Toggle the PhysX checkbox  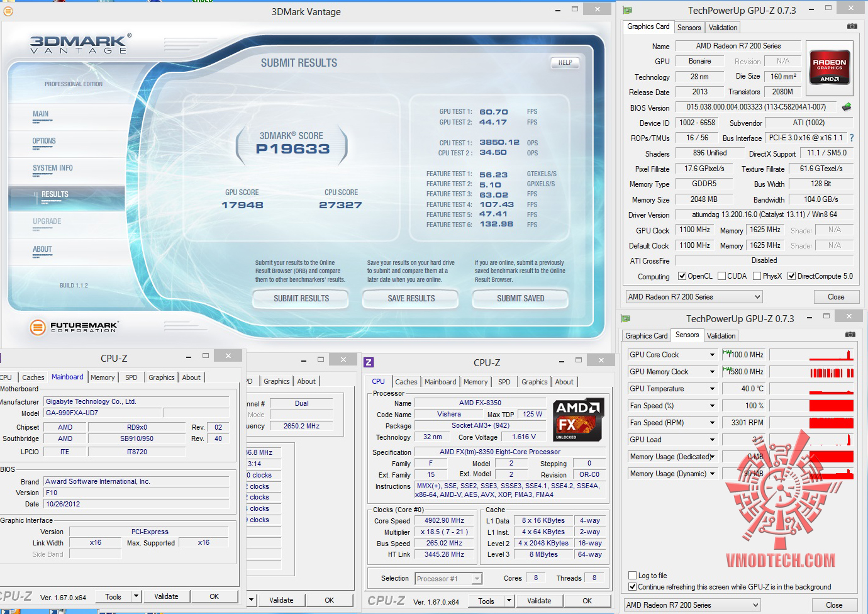pyautogui.click(x=757, y=276)
